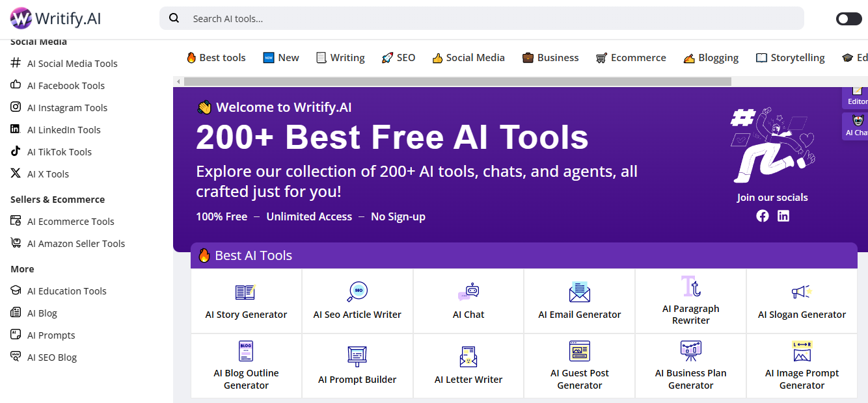
Task: Click the Facebook social icon
Action: point(763,216)
